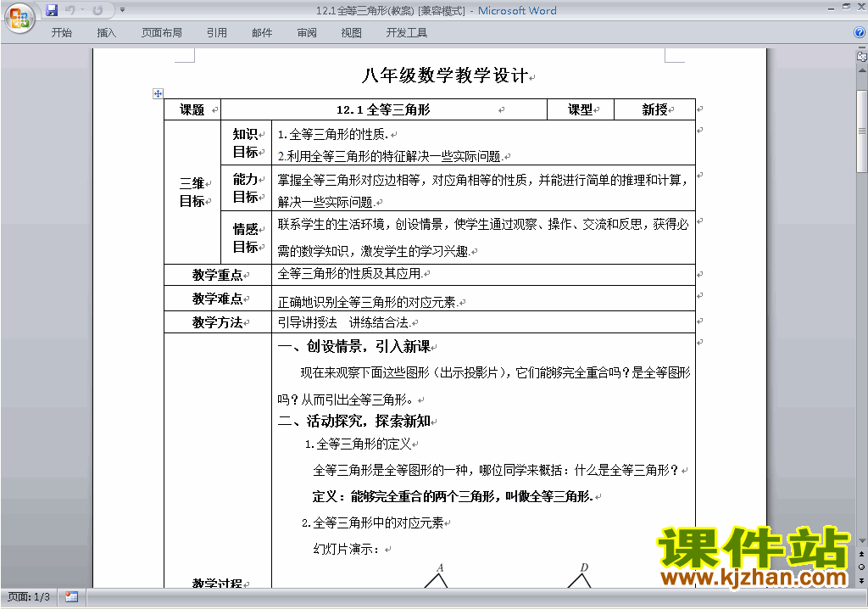Restore down the Word window
The image size is (868, 609).
[846, 7]
